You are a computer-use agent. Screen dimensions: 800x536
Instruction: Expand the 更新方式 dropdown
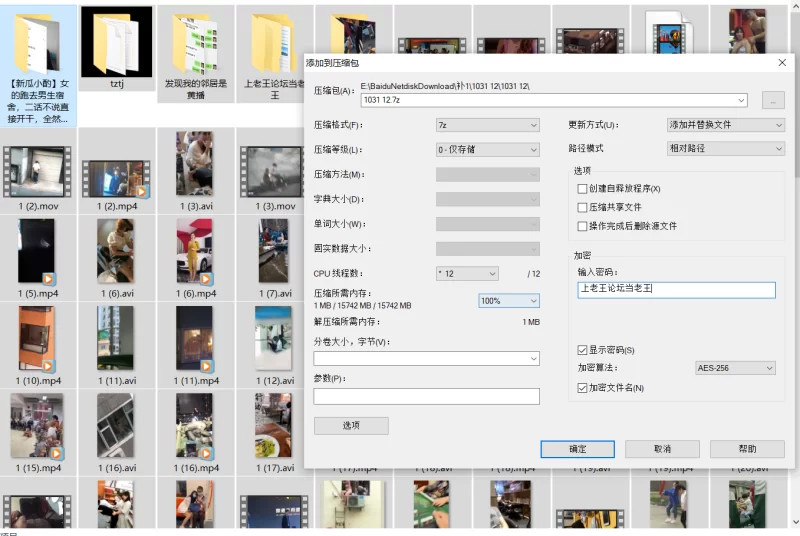point(726,125)
